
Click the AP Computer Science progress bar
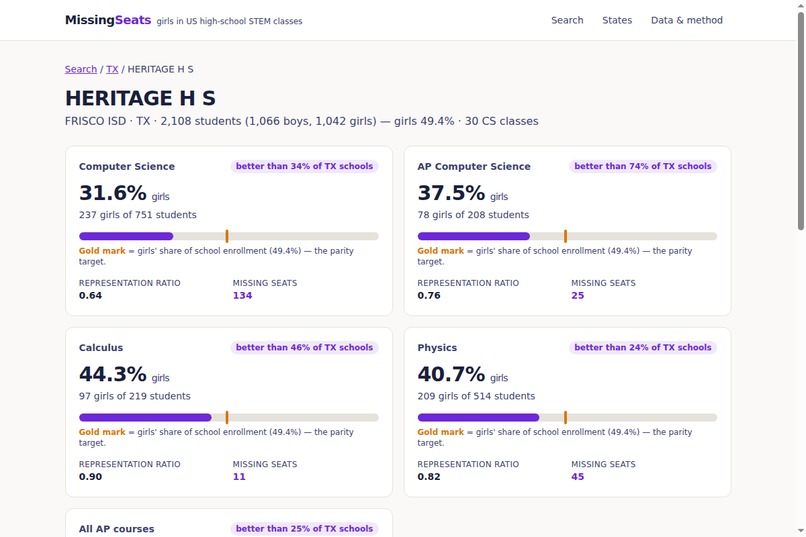point(567,236)
